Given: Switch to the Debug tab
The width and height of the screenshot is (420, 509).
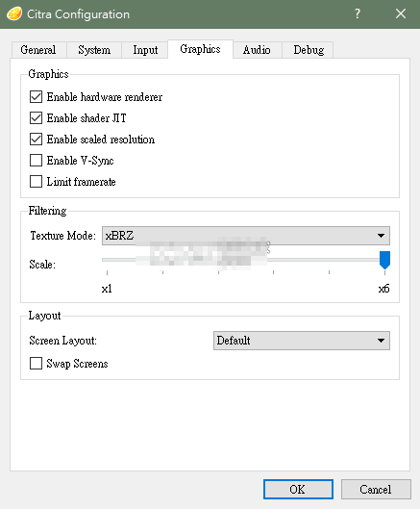Looking at the screenshot, I should click(309, 50).
